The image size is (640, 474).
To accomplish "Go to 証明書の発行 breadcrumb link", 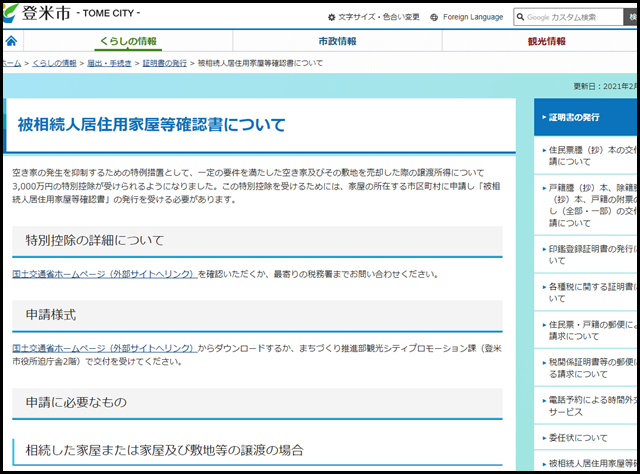I will click(x=164, y=63).
